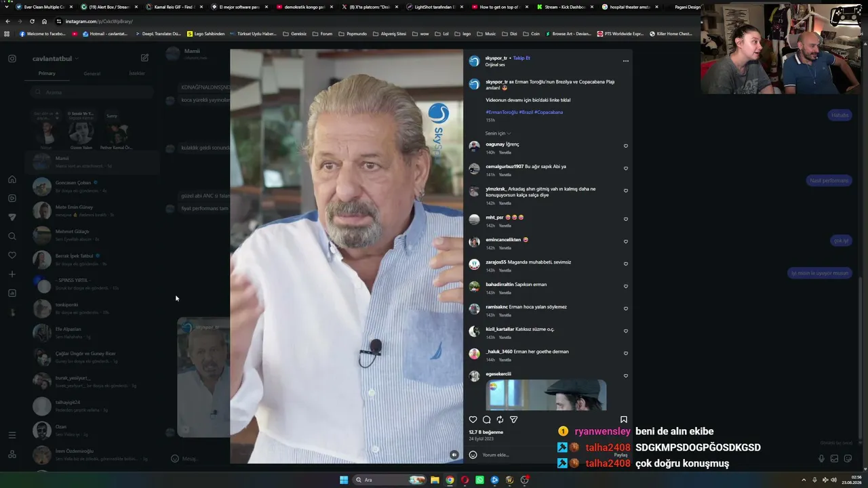The width and height of the screenshot is (868, 488).
Task: Open the 'Lego Sahibinden' bookmark
Action: [205, 33]
